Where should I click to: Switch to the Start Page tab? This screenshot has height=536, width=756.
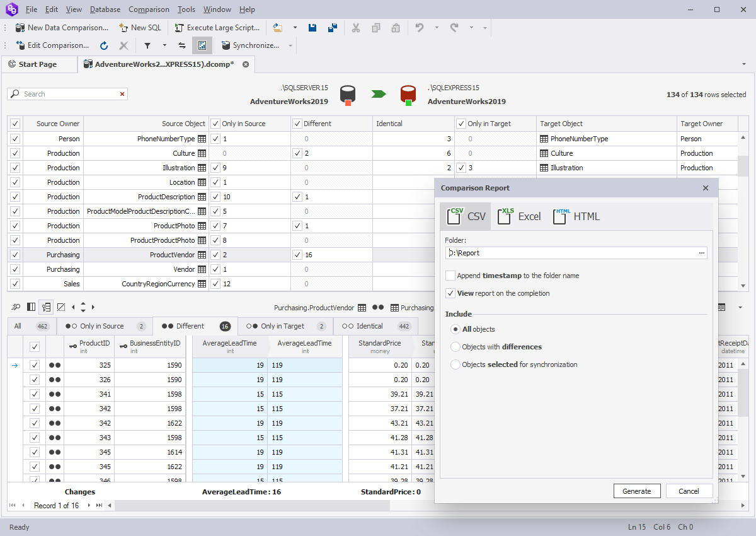click(x=39, y=64)
